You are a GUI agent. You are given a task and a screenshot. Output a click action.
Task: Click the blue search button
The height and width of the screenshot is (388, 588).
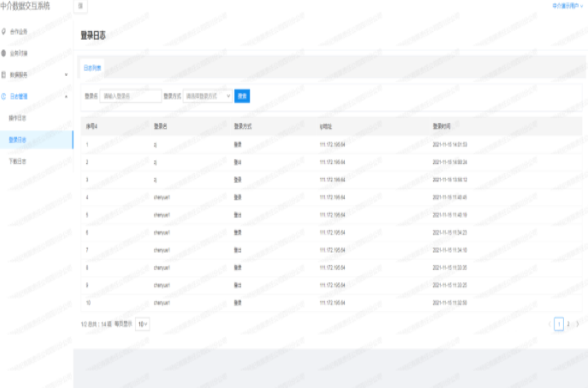(x=242, y=96)
